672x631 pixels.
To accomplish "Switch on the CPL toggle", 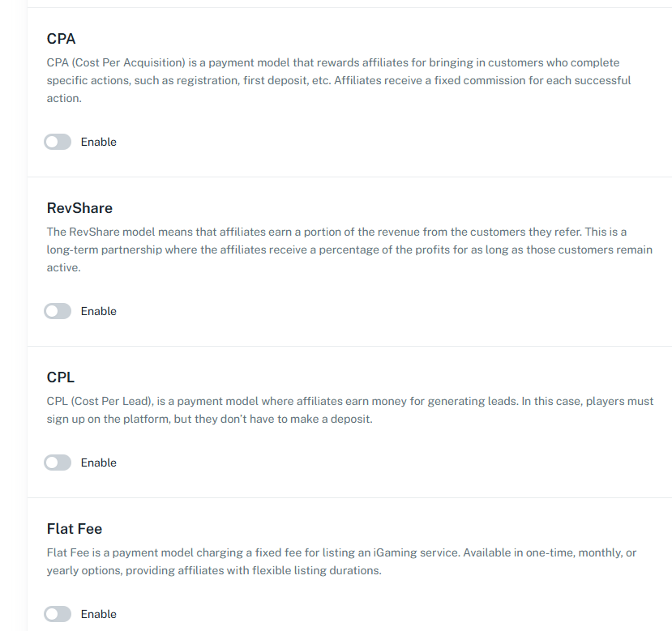I will [58, 463].
